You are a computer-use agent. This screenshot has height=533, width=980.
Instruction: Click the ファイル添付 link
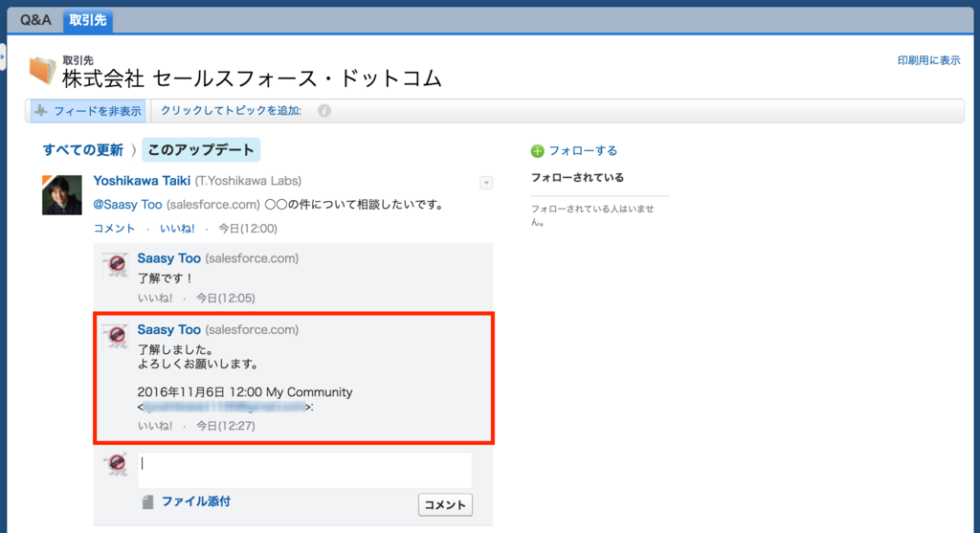click(196, 501)
